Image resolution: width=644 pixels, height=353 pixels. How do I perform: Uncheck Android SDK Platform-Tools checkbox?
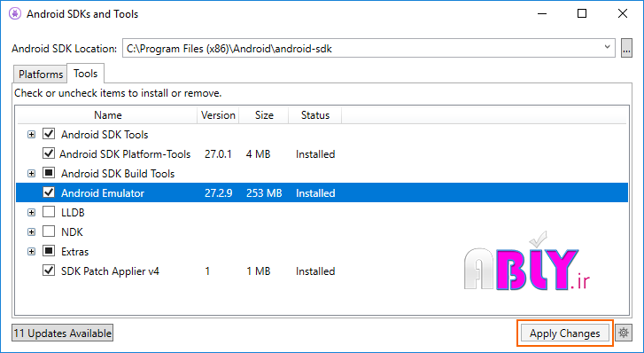point(49,153)
